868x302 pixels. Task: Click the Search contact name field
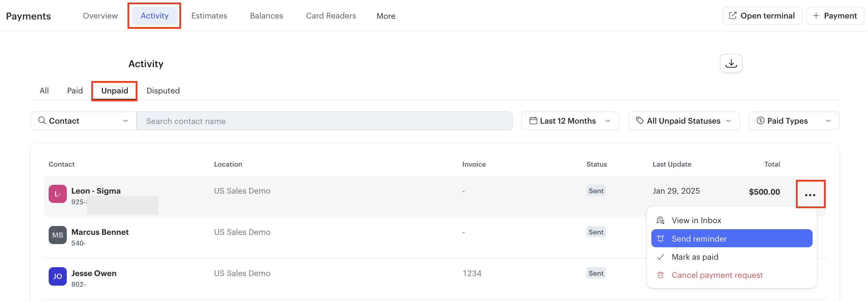[x=324, y=121]
